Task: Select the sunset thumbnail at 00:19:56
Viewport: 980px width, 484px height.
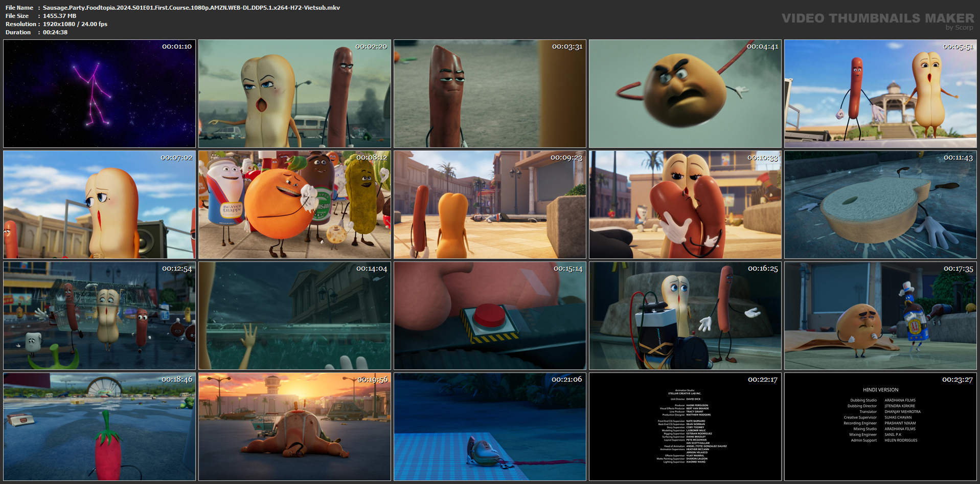Action: click(x=294, y=427)
